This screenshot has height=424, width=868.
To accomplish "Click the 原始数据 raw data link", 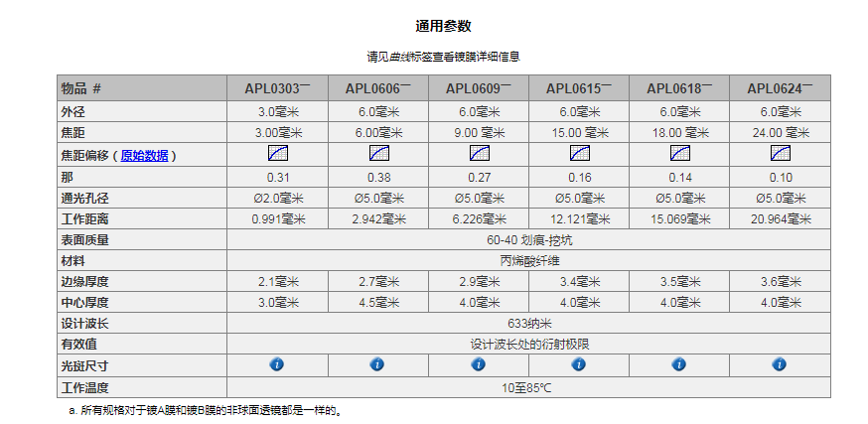I will tap(144, 156).
